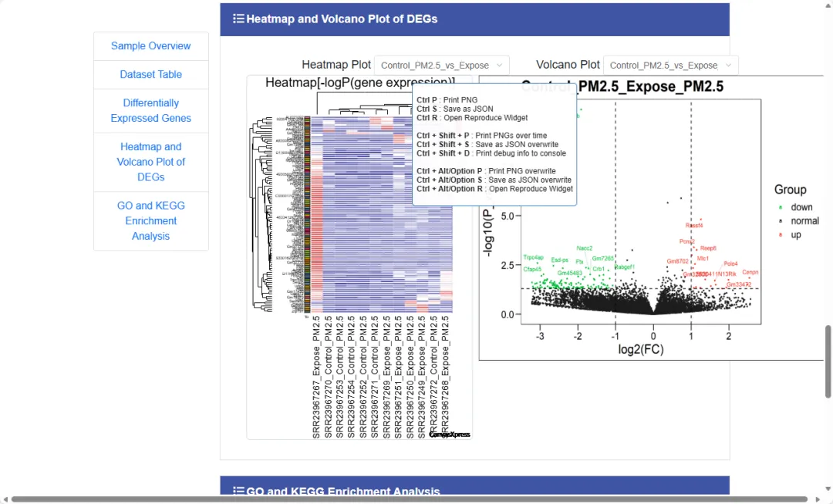Open the Heatmap Plot comparison dropdown
The image size is (833, 504).
pos(442,66)
